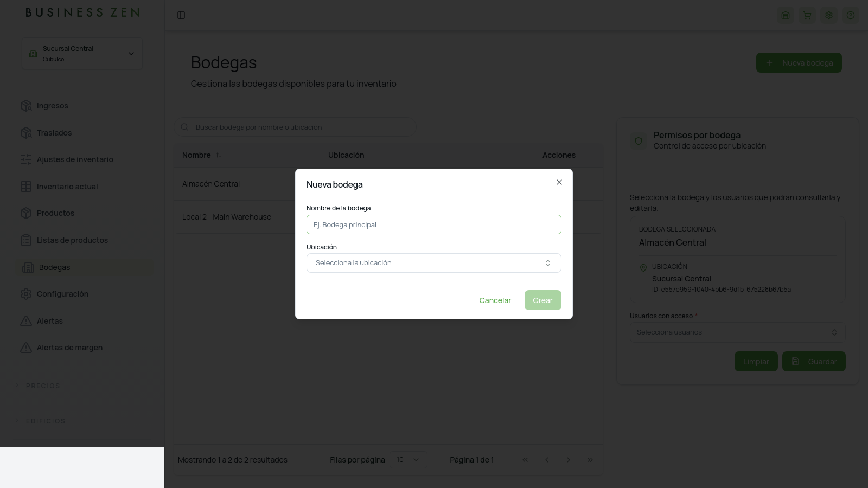Click the Bodegas sidebar icon

pyautogui.click(x=28, y=267)
